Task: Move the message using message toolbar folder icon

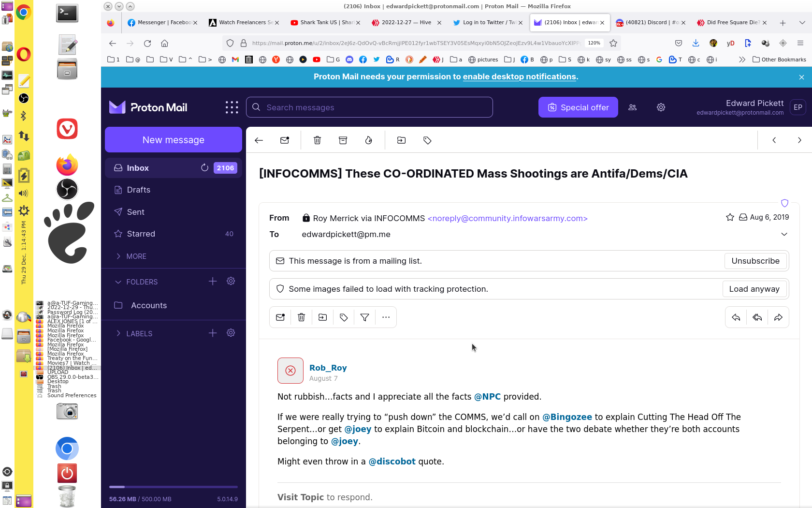Action: [322, 317]
